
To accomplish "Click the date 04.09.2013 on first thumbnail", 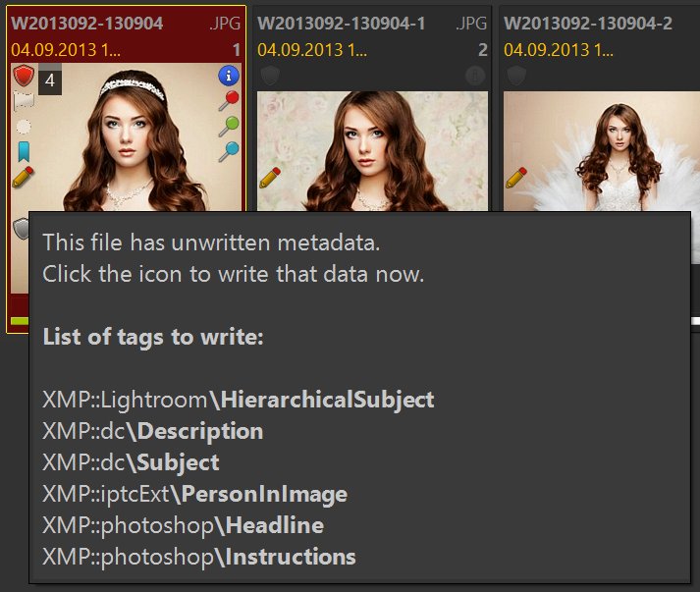I will 66,49.
